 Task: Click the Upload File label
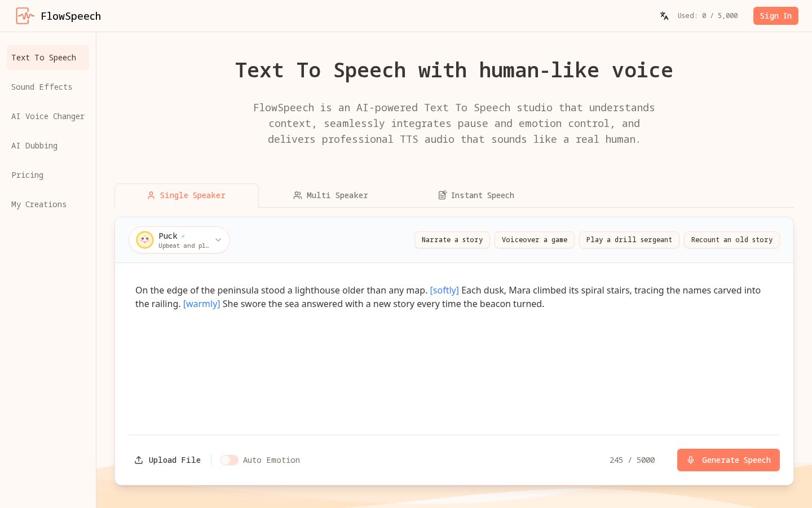[x=175, y=460]
